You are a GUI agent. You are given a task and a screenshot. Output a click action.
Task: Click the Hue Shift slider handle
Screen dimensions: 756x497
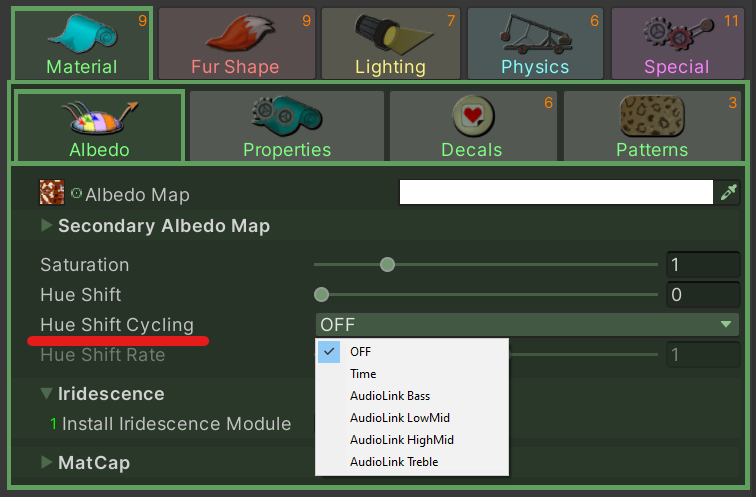click(x=321, y=295)
